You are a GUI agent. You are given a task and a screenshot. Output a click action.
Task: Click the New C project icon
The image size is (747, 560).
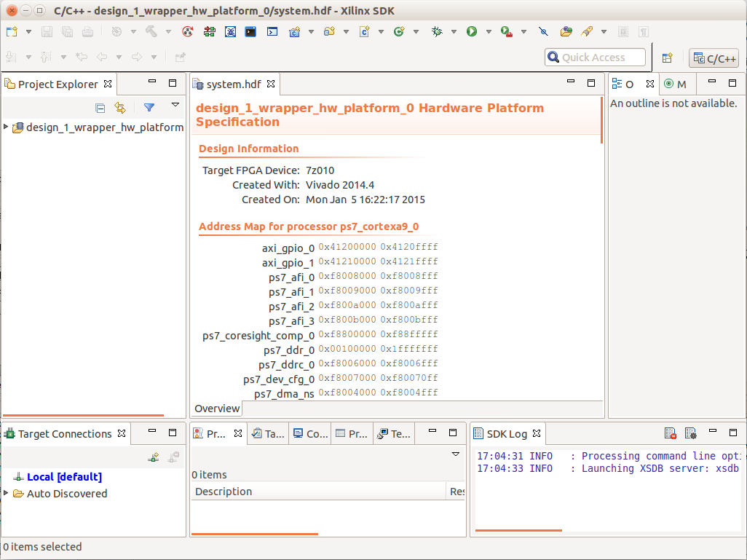(x=294, y=32)
